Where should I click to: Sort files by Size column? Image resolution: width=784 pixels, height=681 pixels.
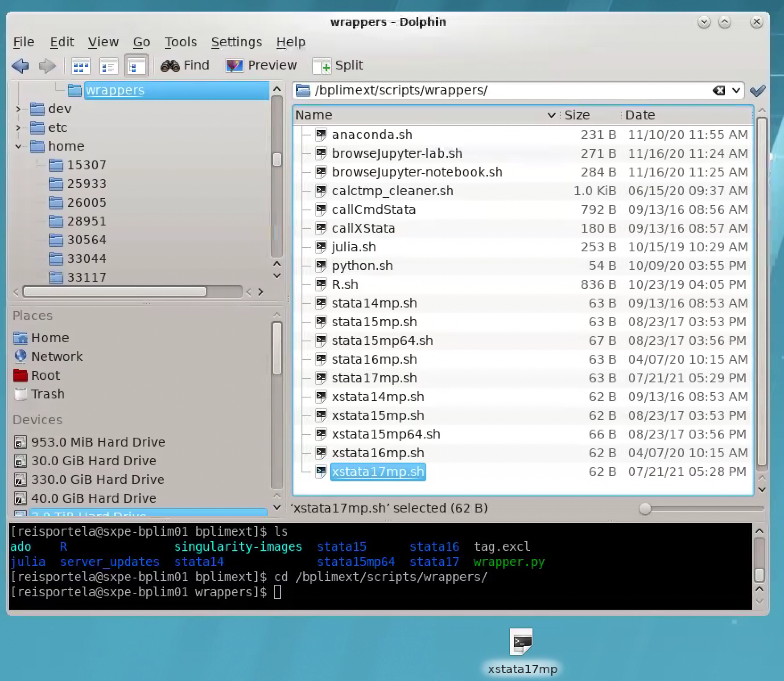pyautogui.click(x=577, y=115)
